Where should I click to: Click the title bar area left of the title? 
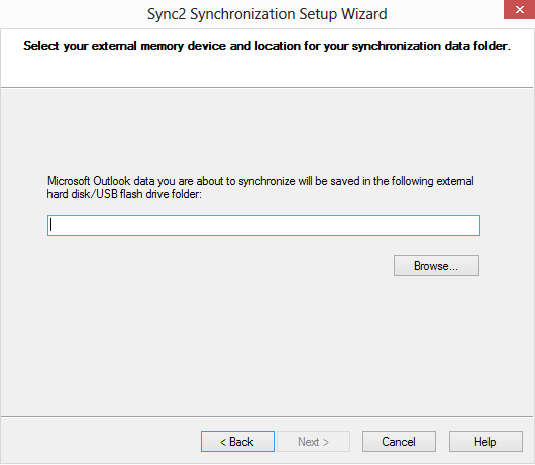click(x=72, y=14)
